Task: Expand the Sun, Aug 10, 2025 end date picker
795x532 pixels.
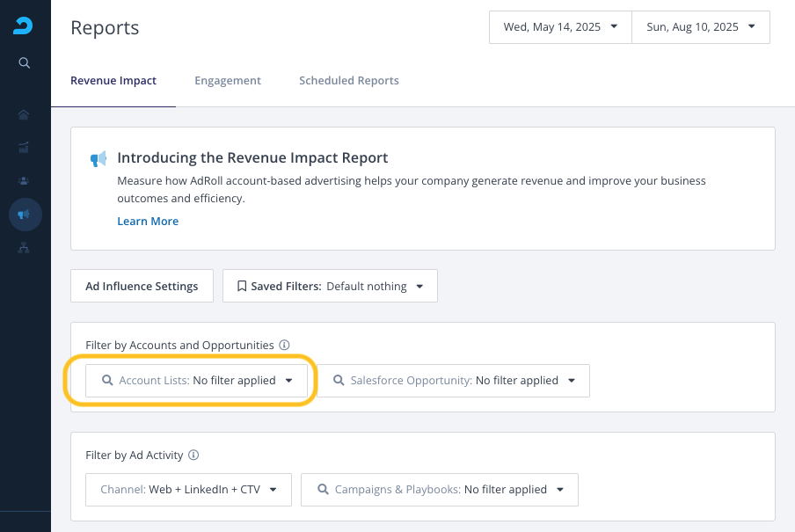Action: click(x=700, y=27)
